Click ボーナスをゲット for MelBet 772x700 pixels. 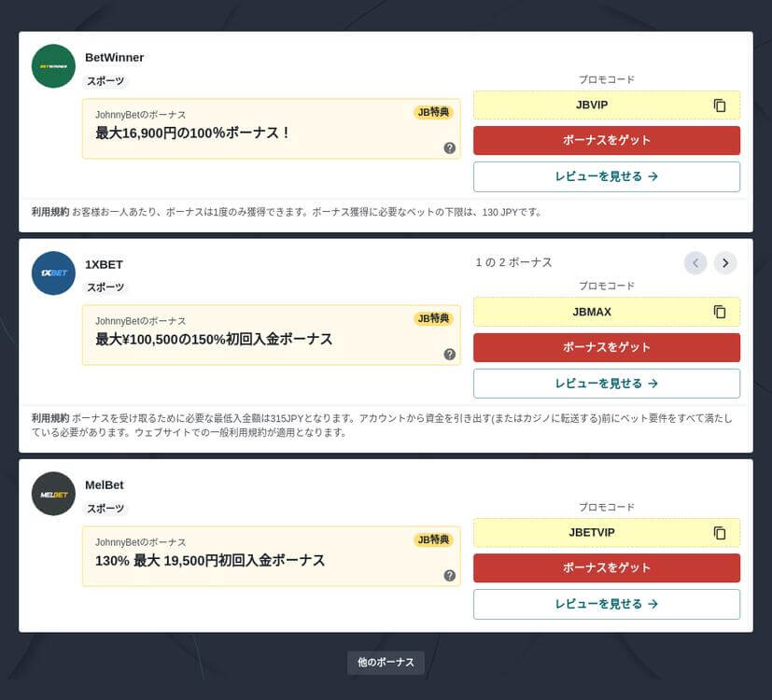[x=606, y=567]
